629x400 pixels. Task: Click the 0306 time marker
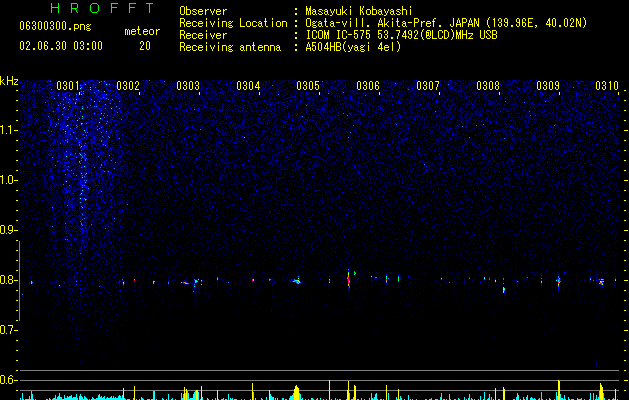pos(368,86)
